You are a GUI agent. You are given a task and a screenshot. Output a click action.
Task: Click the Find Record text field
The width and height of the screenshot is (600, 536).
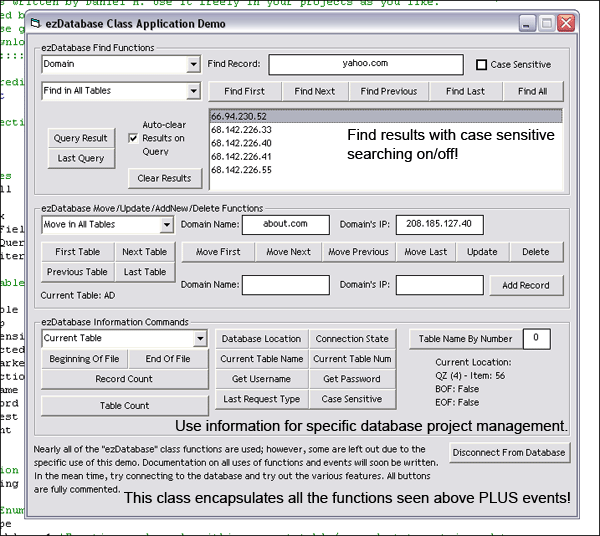click(x=366, y=65)
